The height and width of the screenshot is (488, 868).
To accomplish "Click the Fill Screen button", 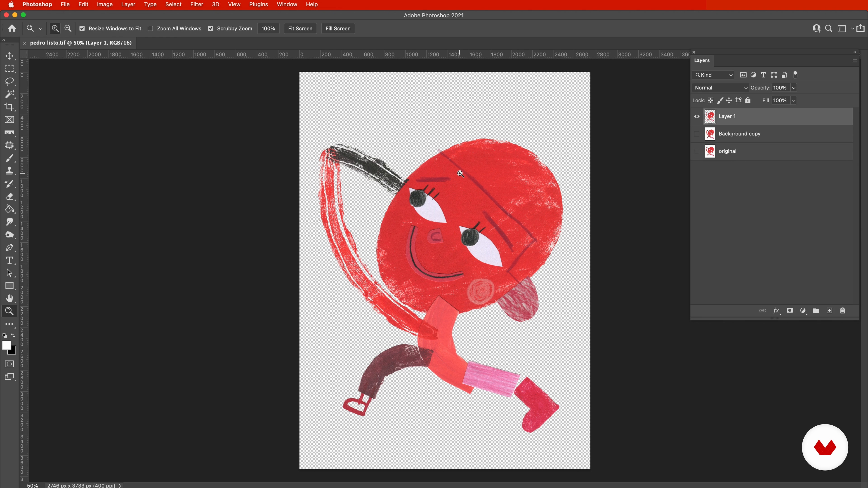I will tap(338, 29).
